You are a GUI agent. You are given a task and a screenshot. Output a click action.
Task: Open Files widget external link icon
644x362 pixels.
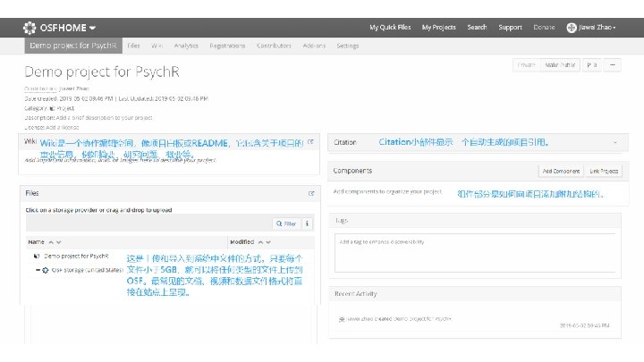tap(311, 193)
